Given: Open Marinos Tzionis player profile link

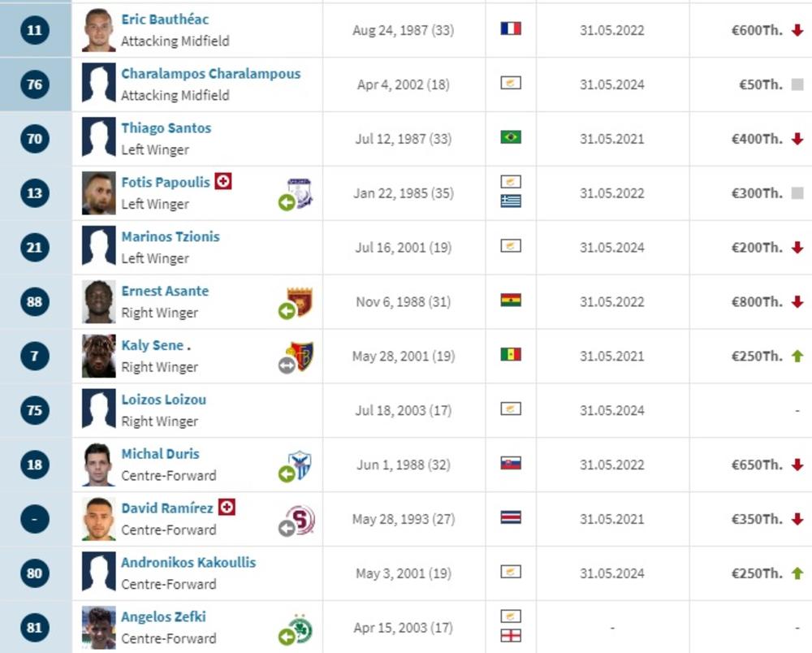Looking at the screenshot, I should [171, 236].
